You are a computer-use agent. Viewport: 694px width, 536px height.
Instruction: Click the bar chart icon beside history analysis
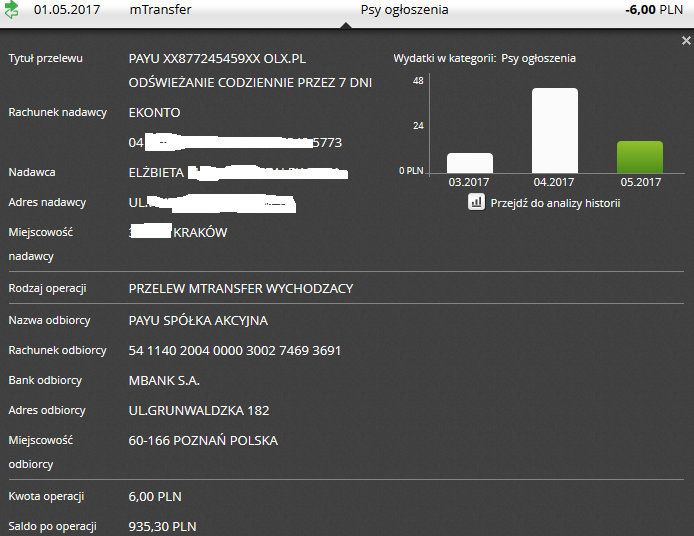[x=477, y=202]
